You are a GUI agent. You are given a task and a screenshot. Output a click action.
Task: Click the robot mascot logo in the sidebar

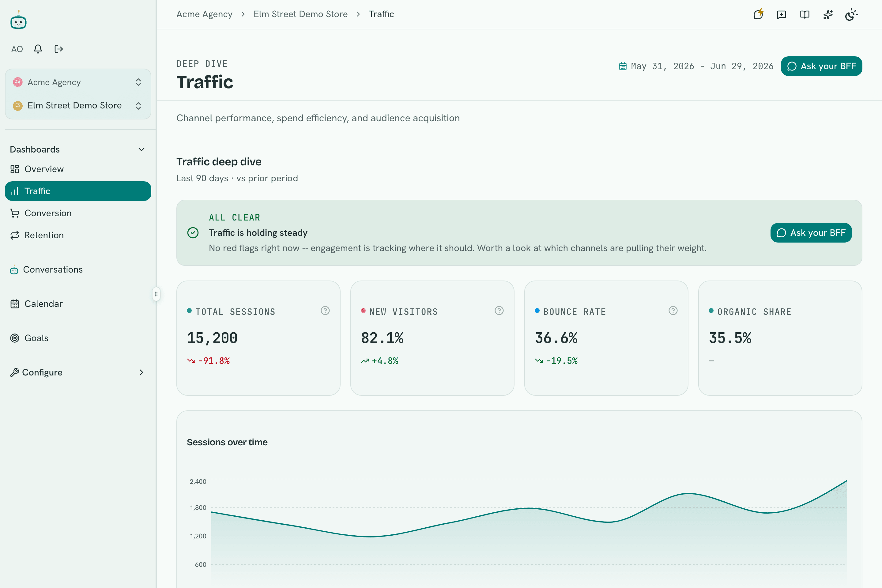coord(18,20)
